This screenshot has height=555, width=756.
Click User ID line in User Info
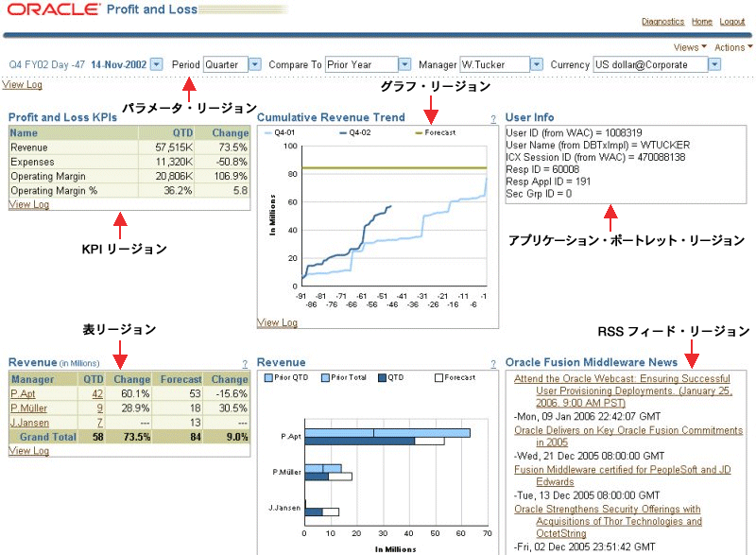[x=574, y=133]
